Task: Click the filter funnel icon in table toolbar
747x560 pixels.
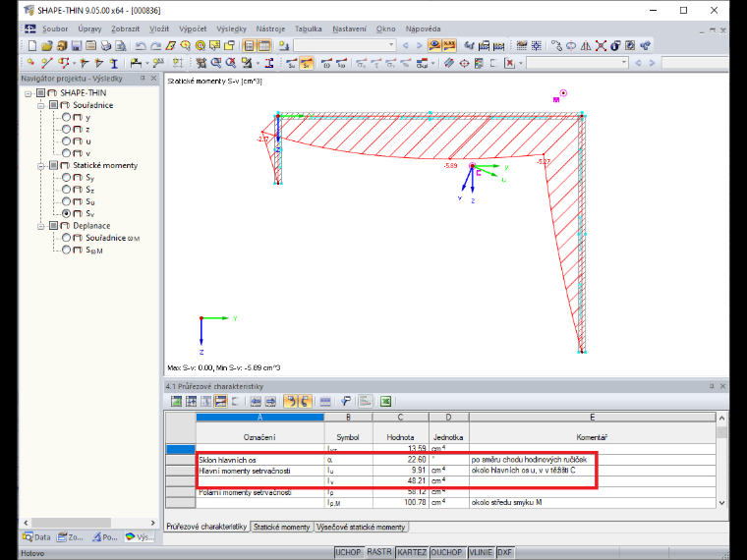Action: point(346,402)
